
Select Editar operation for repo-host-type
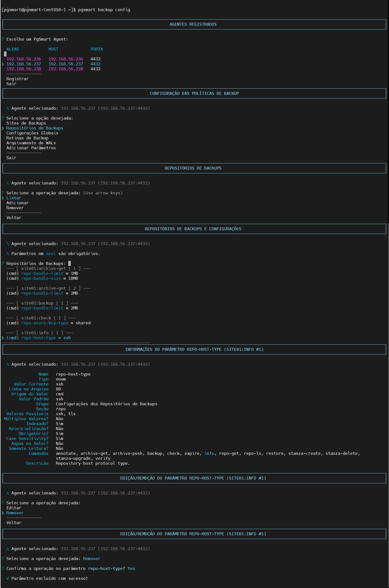14,508
